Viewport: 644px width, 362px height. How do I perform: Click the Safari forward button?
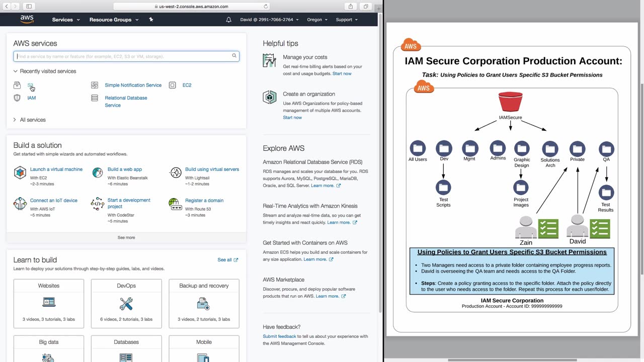click(x=16, y=7)
